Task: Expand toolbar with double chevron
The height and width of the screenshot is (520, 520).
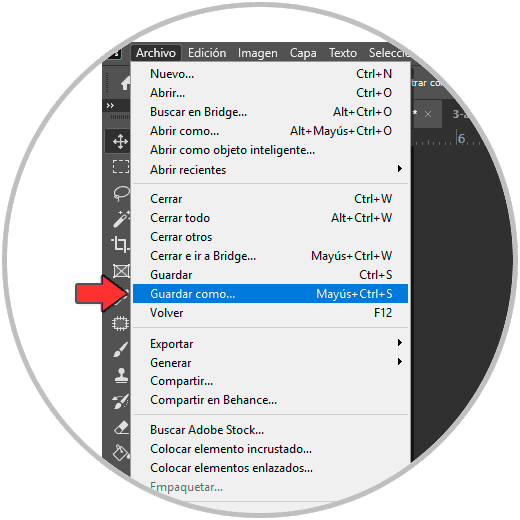Action: [x=110, y=106]
